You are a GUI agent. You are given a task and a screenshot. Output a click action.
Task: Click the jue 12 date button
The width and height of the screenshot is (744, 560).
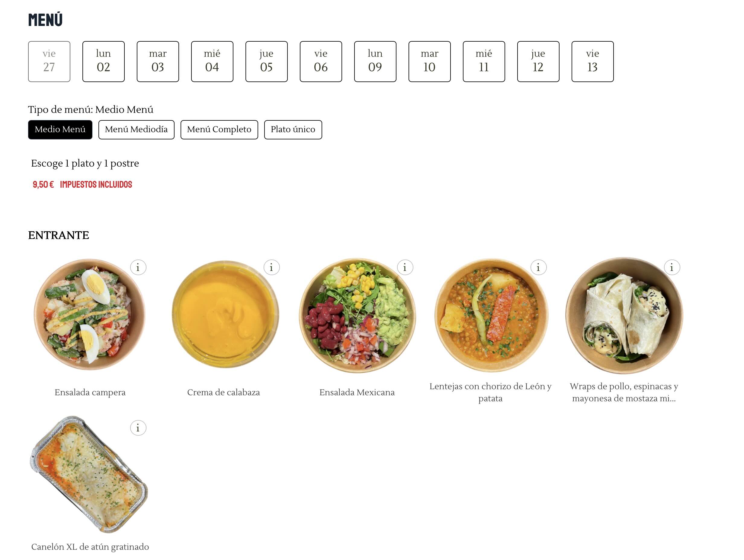click(538, 62)
